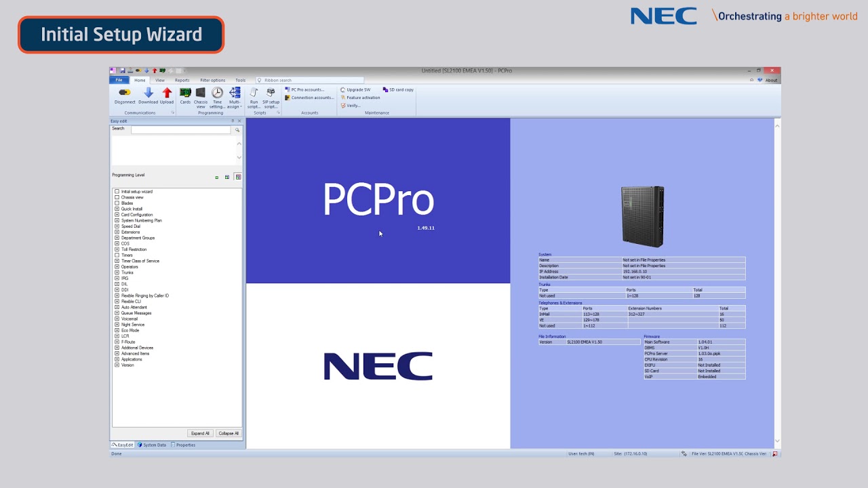
Task: Click SD card copy
Action: pyautogui.click(x=399, y=89)
